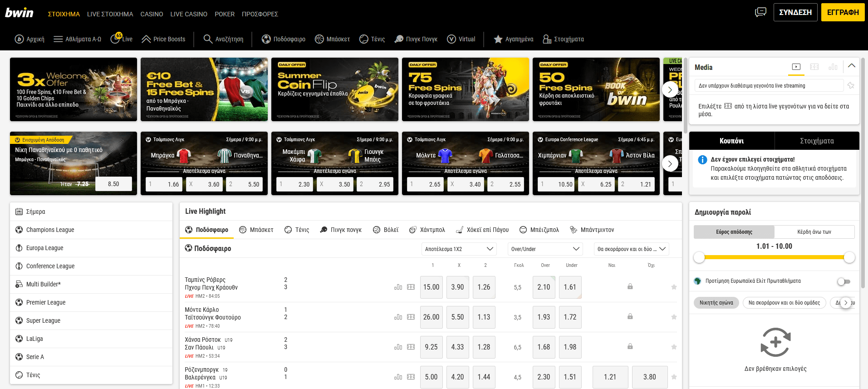
Task: Open Αποτέλεσμα 1Χ2 market dropdown
Action: pyautogui.click(x=459, y=249)
